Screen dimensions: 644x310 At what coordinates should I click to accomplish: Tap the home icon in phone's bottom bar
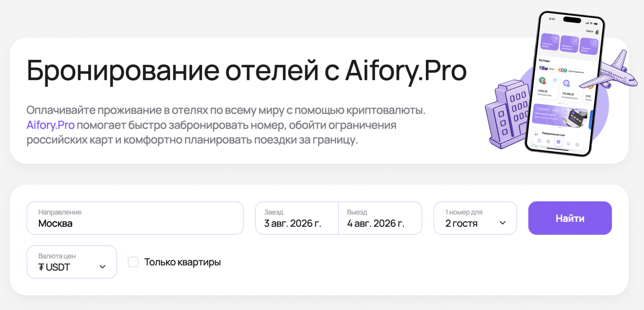pos(539,140)
